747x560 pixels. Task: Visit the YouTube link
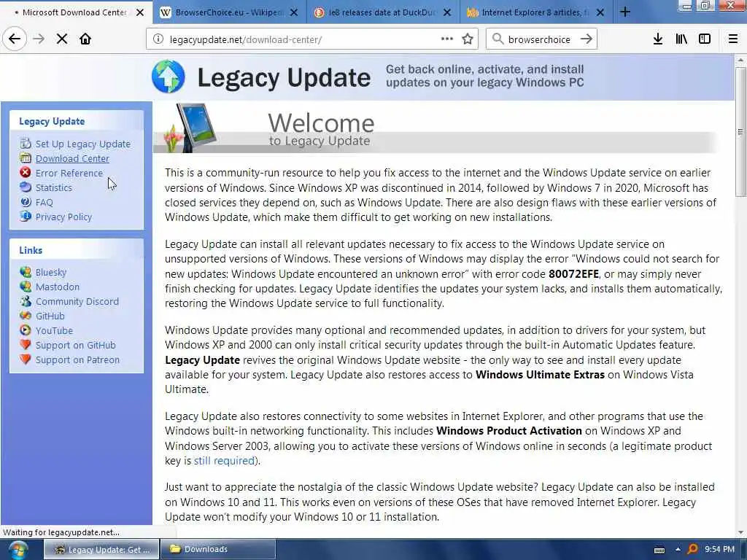(x=54, y=330)
